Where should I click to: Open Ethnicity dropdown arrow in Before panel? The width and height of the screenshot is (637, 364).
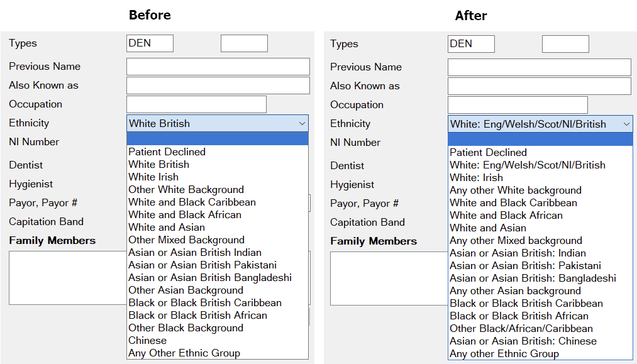pos(302,123)
